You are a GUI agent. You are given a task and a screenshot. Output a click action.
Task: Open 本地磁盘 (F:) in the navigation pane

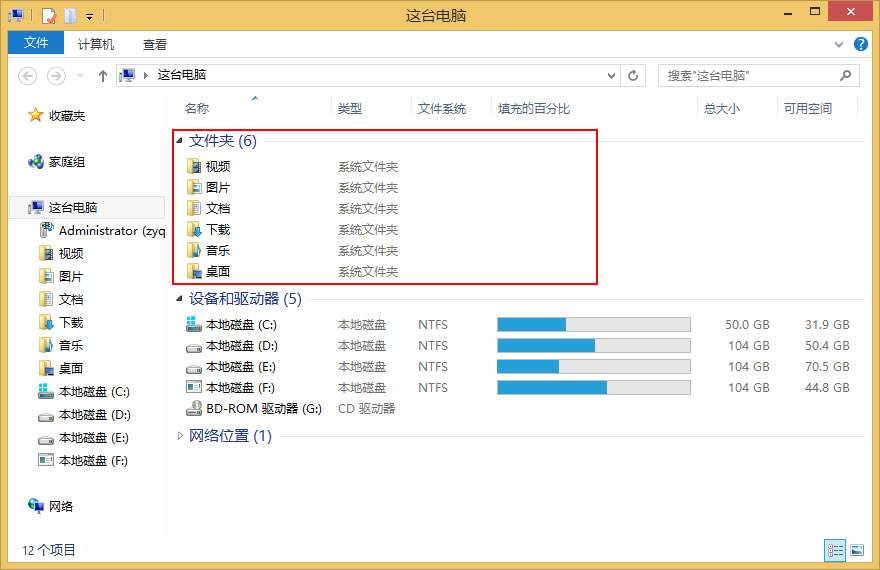(94, 461)
